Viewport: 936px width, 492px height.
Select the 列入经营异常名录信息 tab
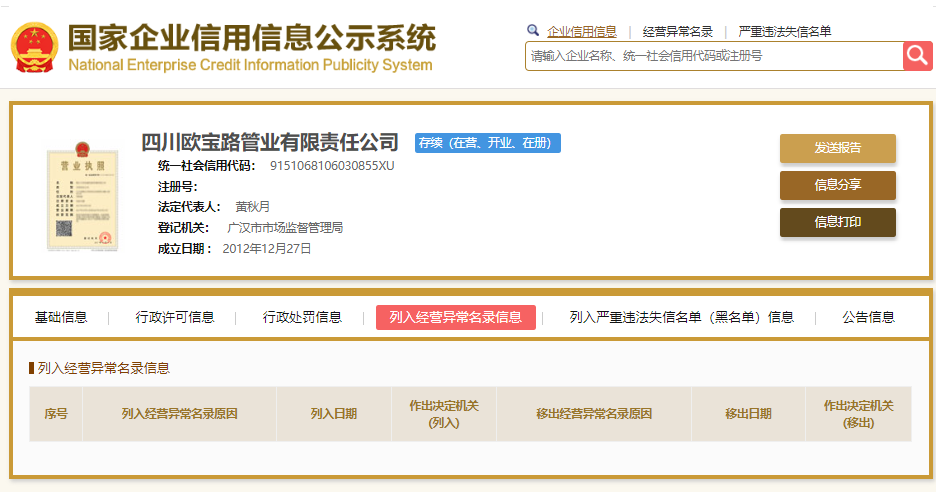click(455, 317)
